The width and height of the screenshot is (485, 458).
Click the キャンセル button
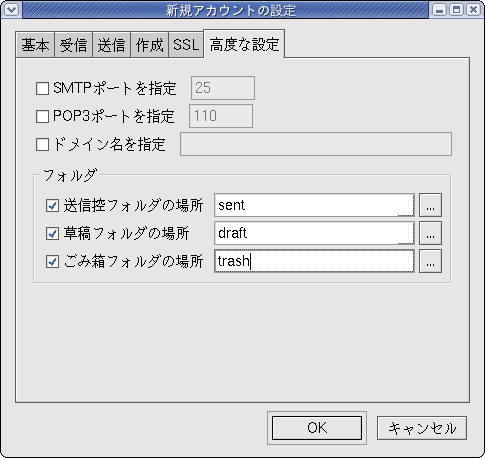422,428
